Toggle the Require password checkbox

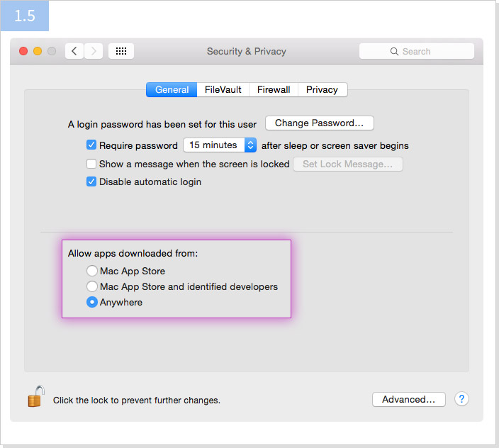[91, 145]
